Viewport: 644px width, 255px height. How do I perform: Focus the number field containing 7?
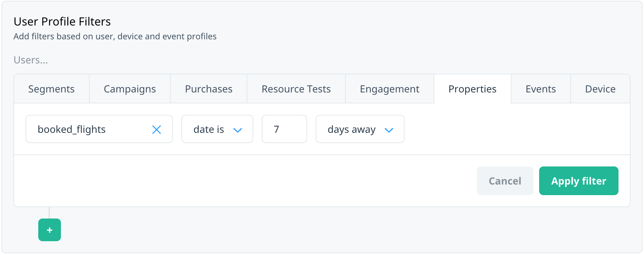(x=284, y=129)
